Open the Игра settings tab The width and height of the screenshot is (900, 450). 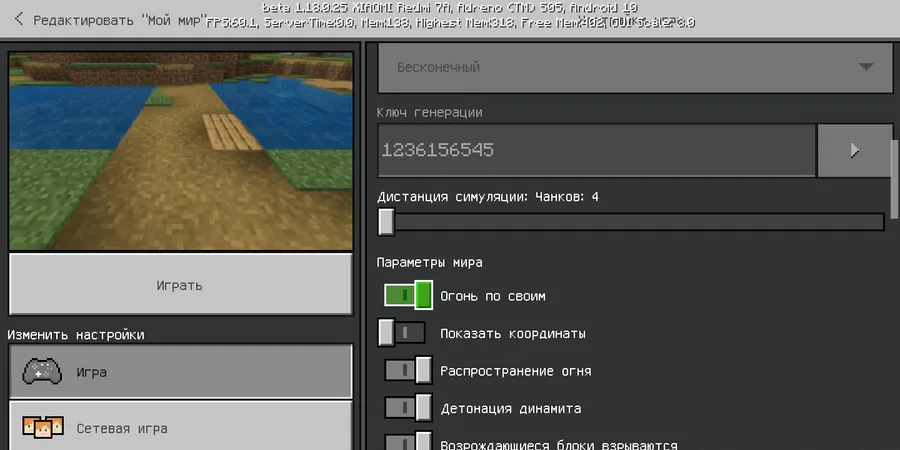180,371
